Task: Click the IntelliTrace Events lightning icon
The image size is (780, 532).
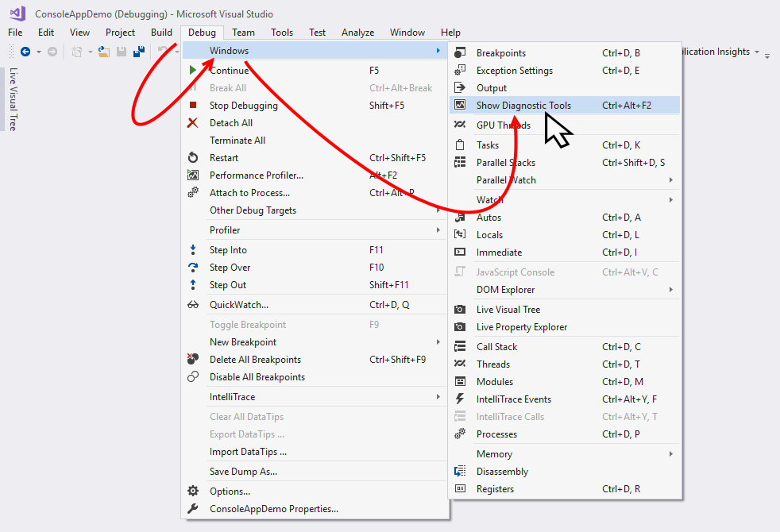Action: pos(460,399)
